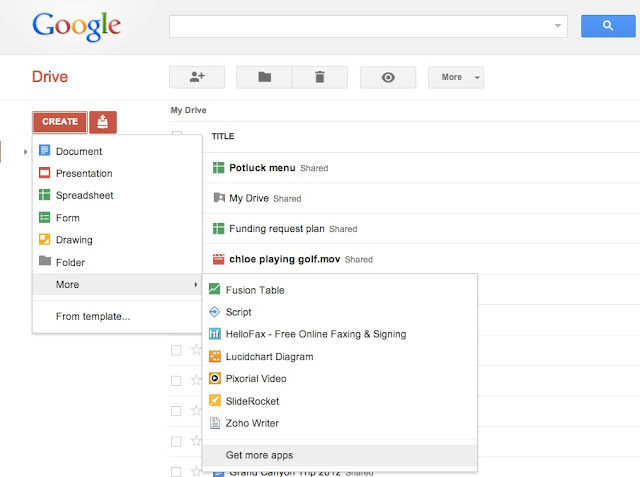Select Spreadsheet from the Create menu
Image resolution: width=640 pixels, height=477 pixels.
click(x=84, y=196)
